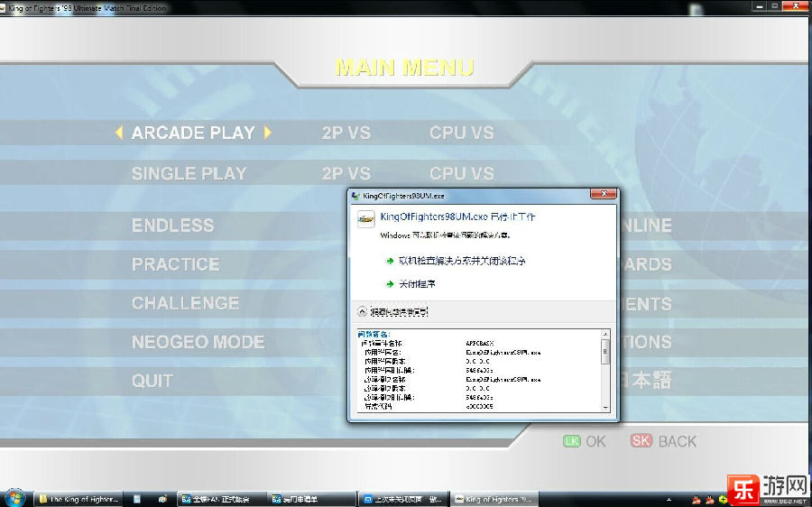Maximize the King of Fighters game window
This screenshot has height=507, width=812.
click(x=774, y=5)
